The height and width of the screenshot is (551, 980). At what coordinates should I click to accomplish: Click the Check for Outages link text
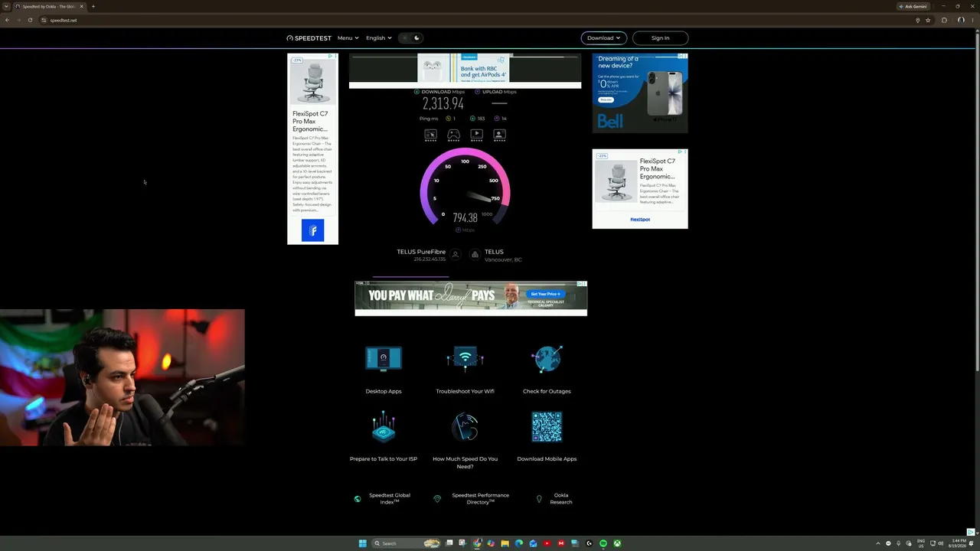pyautogui.click(x=547, y=391)
